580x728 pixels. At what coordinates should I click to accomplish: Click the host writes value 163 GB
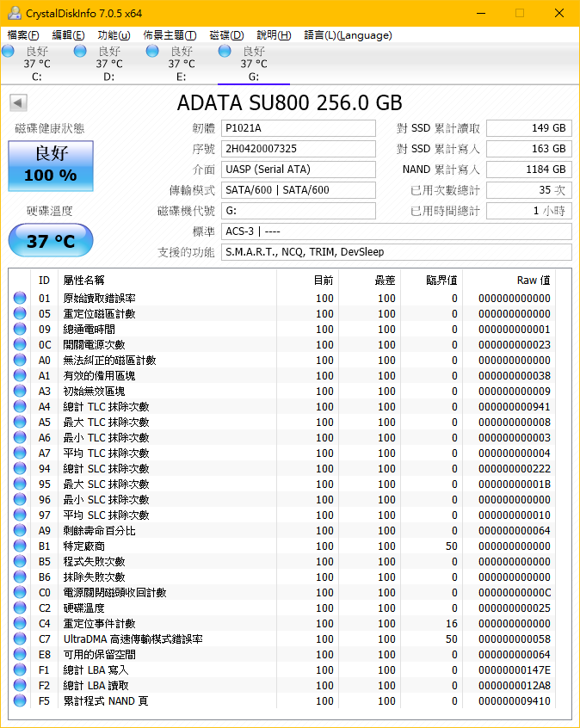click(529, 149)
